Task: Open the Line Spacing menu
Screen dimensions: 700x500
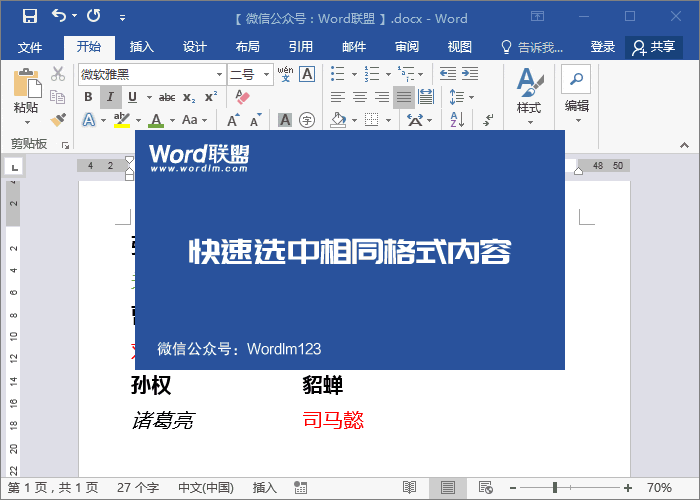Action: click(x=461, y=97)
